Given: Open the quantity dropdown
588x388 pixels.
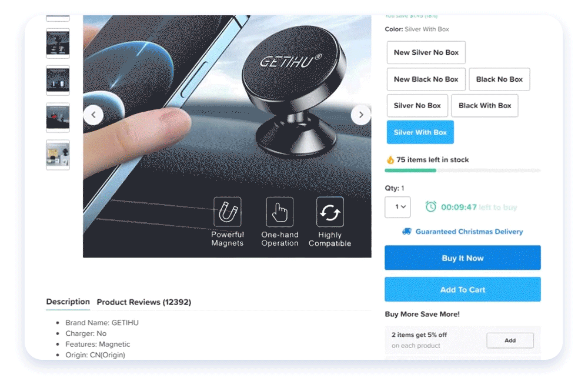Looking at the screenshot, I should click(x=397, y=207).
